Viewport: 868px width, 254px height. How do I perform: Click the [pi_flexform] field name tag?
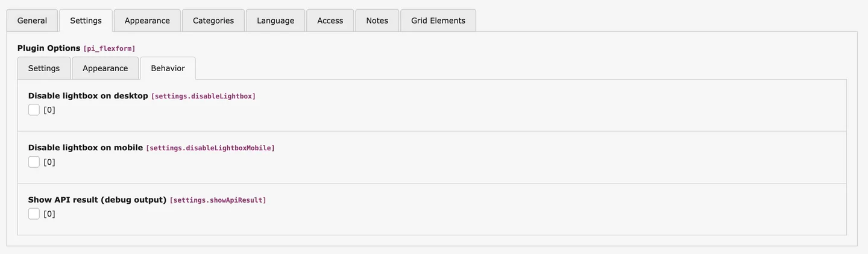pyautogui.click(x=109, y=49)
